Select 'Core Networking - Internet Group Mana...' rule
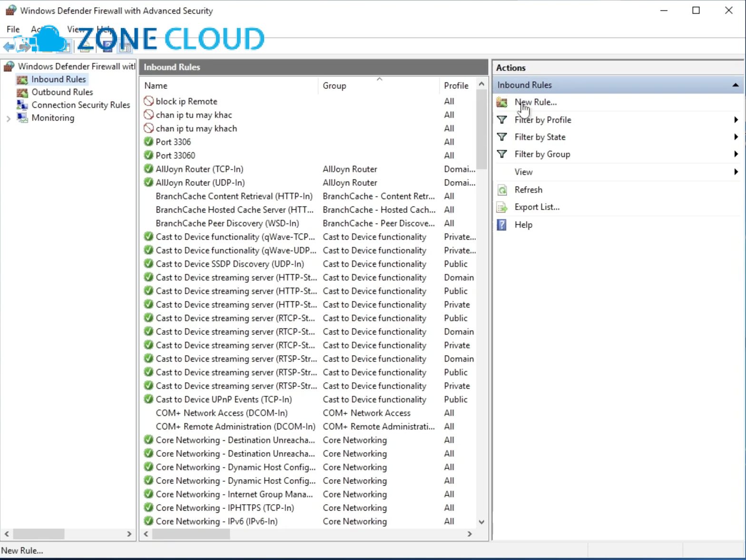 pos(234,494)
